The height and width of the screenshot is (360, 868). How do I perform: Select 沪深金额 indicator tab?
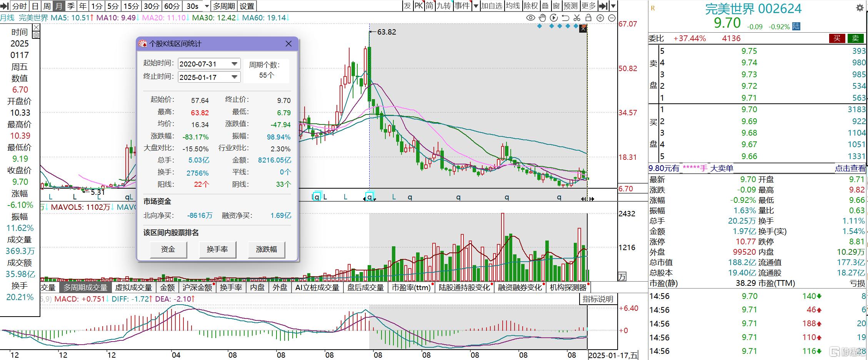tap(197, 287)
